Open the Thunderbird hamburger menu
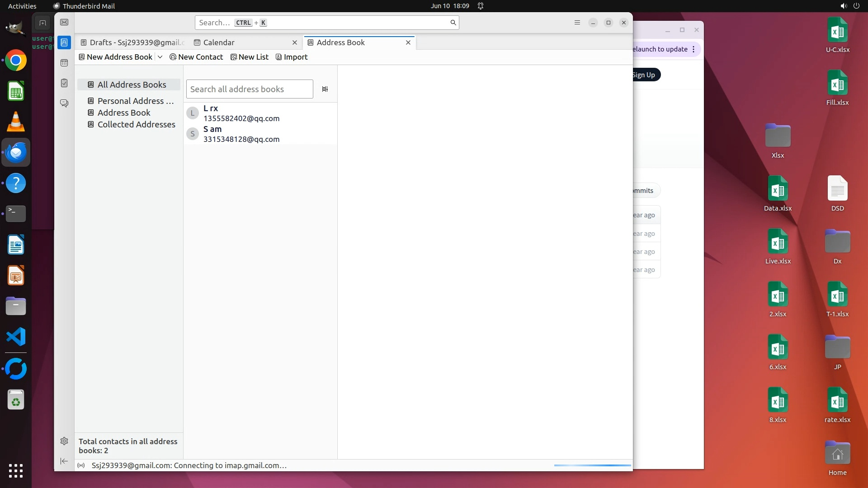This screenshot has width=868, height=488. [577, 23]
